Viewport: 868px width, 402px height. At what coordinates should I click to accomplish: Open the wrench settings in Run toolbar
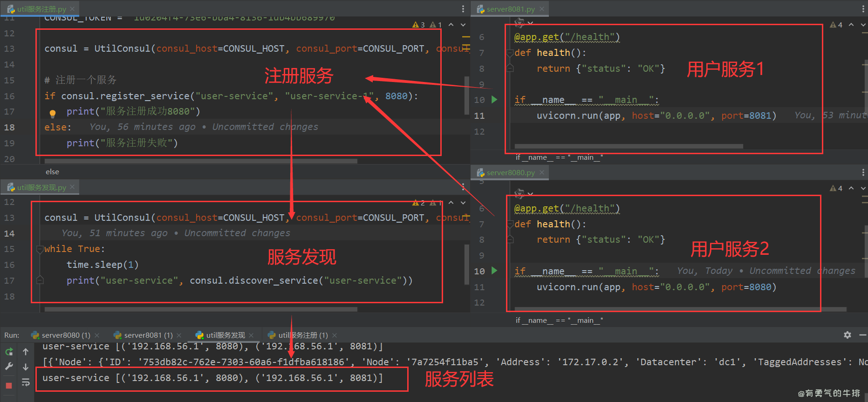click(9, 367)
